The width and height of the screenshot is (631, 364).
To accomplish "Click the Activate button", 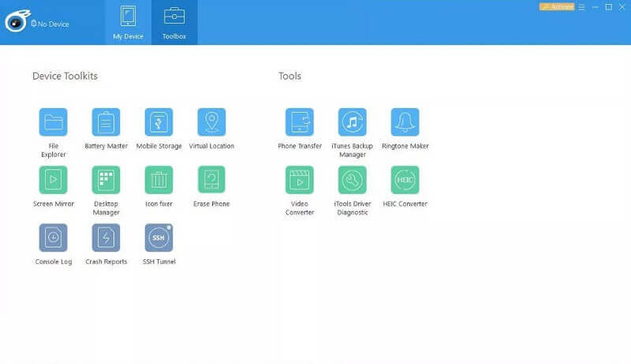I will (557, 7).
